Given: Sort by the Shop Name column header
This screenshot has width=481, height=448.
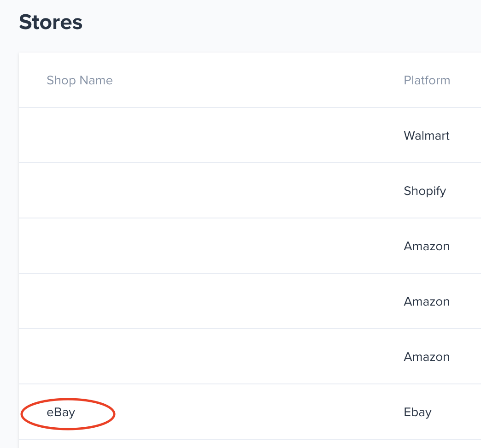Looking at the screenshot, I should pos(80,80).
